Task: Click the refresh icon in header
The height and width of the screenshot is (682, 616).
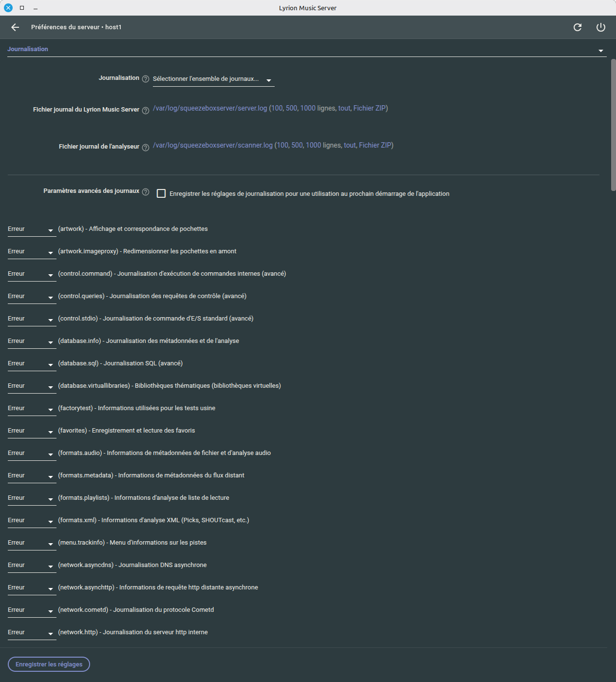Action: tap(578, 27)
